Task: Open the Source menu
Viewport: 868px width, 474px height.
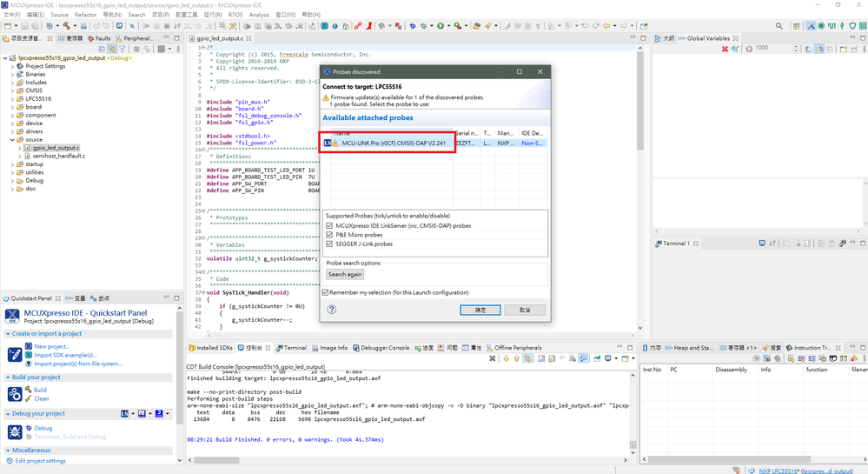Action: click(x=59, y=15)
